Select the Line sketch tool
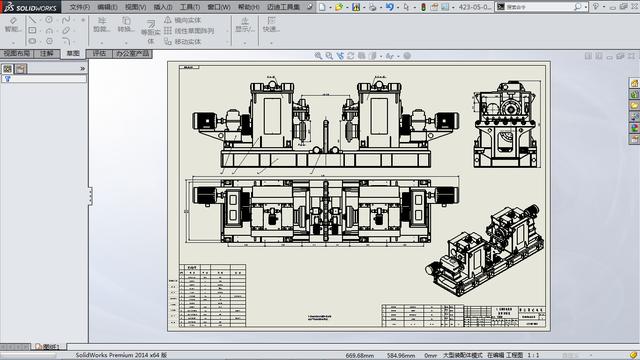640x360 pixels. tap(32, 20)
